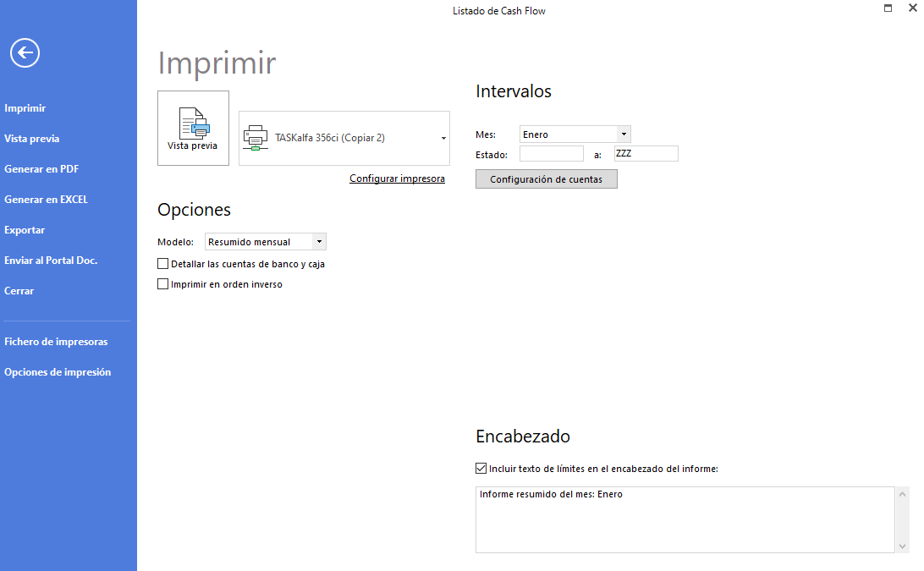The height and width of the screenshot is (571, 924).
Task: Click the Configurar impresora link
Action: pyautogui.click(x=397, y=178)
